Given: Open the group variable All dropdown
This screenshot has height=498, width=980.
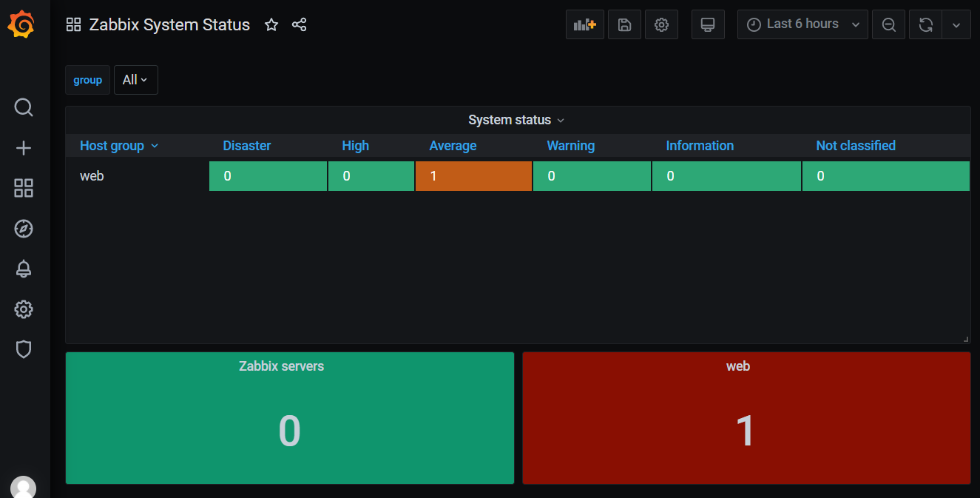Looking at the screenshot, I should (136, 80).
